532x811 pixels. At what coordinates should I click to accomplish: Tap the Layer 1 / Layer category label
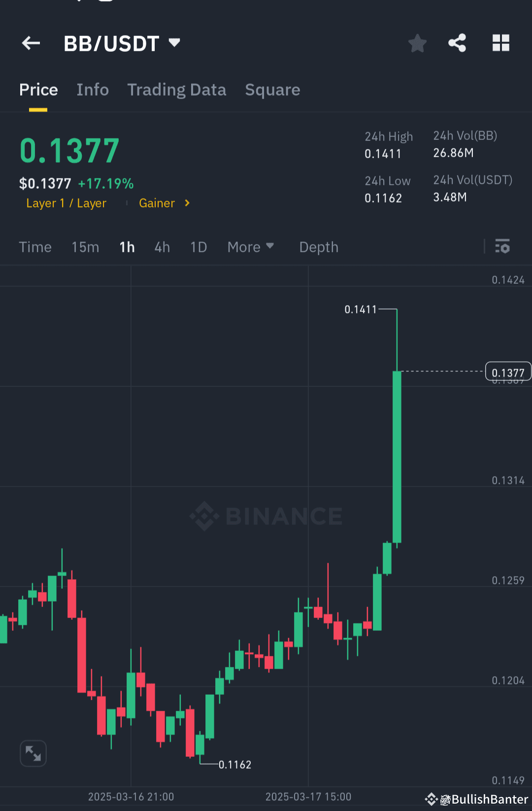click(x=66, y=203)
